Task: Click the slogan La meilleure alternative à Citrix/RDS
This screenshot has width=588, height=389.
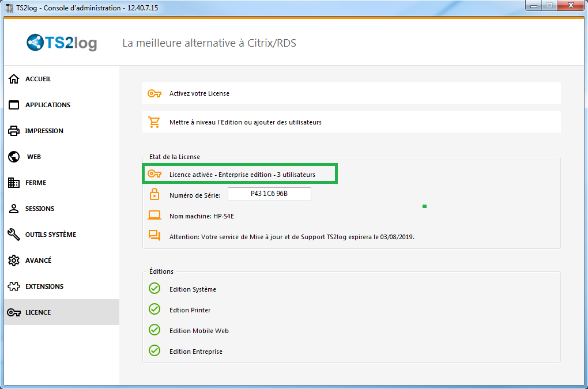Action: (209, 43)
